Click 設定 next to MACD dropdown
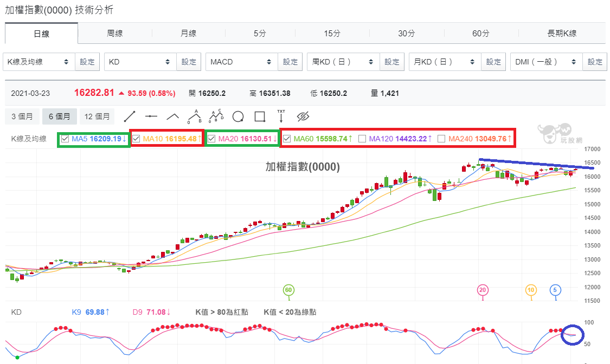The width and height of the screenshot is (610, 364). point(290,62)
